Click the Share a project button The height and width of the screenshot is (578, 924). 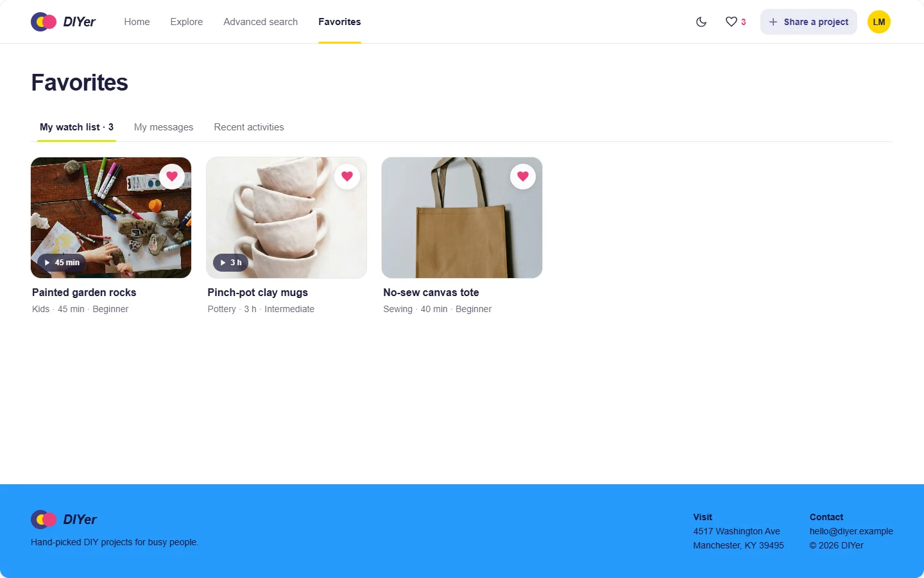[809, 22]
